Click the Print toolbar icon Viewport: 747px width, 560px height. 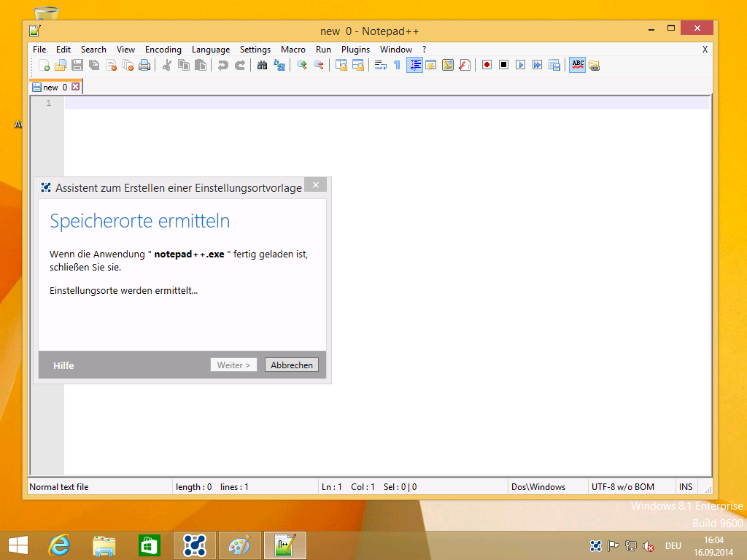click(x=144, y=65)
